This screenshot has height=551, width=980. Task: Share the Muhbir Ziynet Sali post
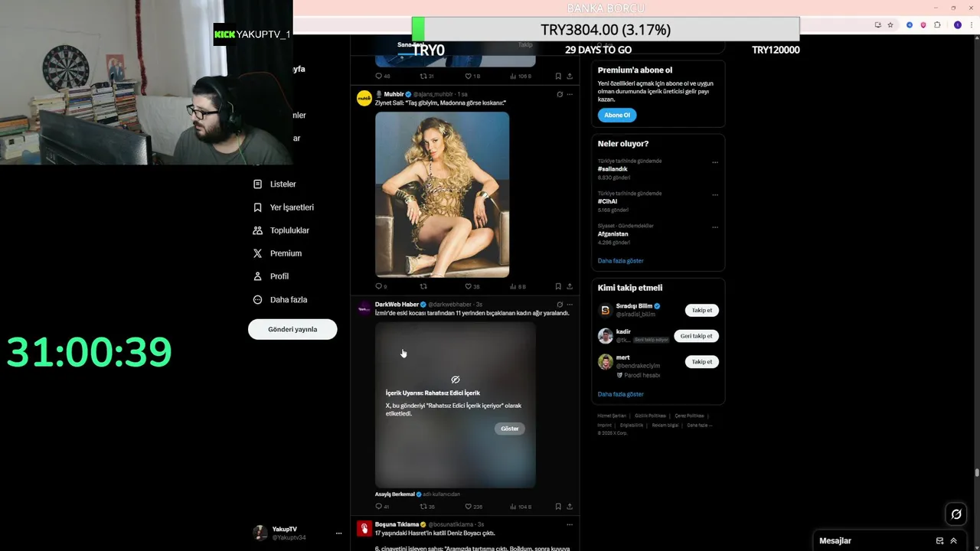(570, 286)
